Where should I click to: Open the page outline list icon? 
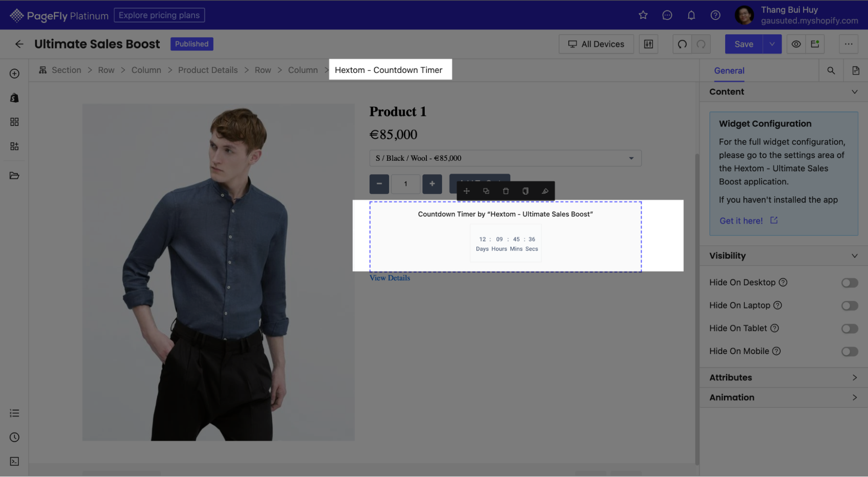pos(14,413)
